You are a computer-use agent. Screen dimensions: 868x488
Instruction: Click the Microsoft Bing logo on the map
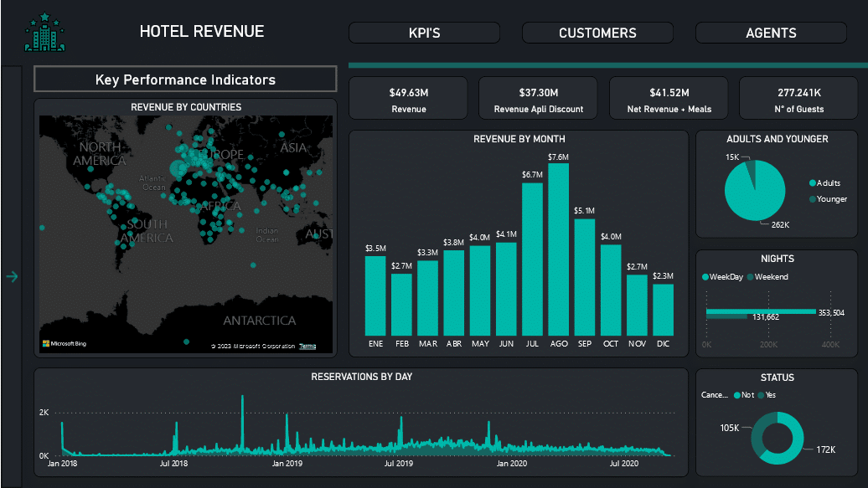tap(65, 343)
